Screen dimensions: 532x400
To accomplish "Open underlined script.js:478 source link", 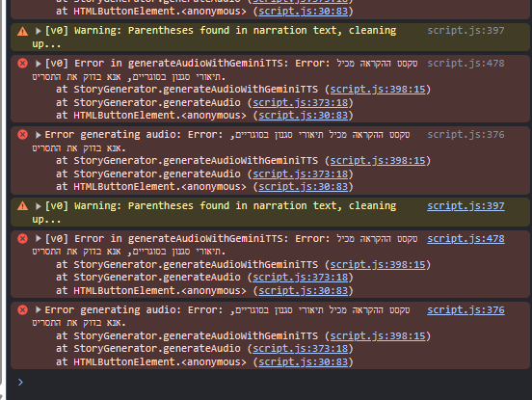I will 465,238.
